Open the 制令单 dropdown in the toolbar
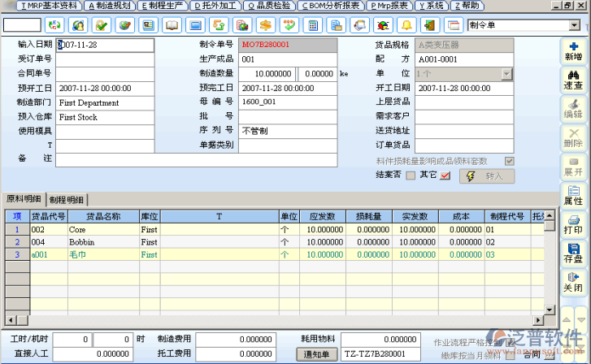The height and width of the screenshot is (364, 591). pyautogui.click(x=574, y=24)
